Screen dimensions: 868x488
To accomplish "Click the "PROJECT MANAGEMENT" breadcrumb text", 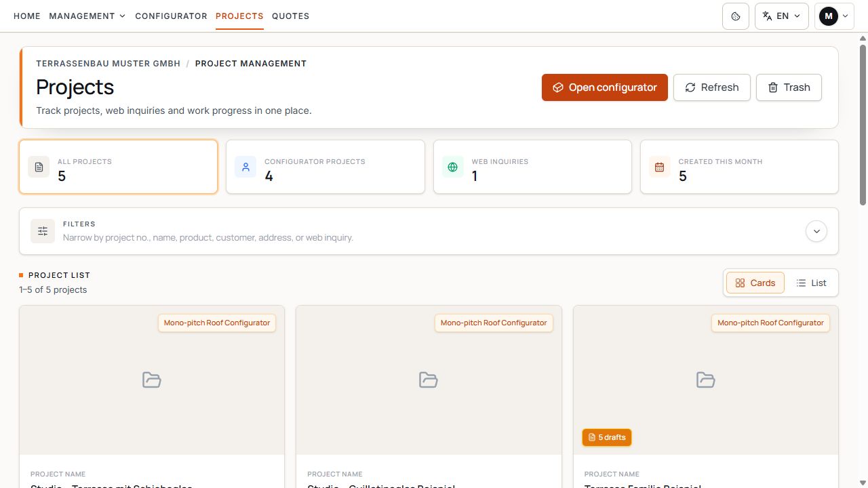I will point(251,64).
